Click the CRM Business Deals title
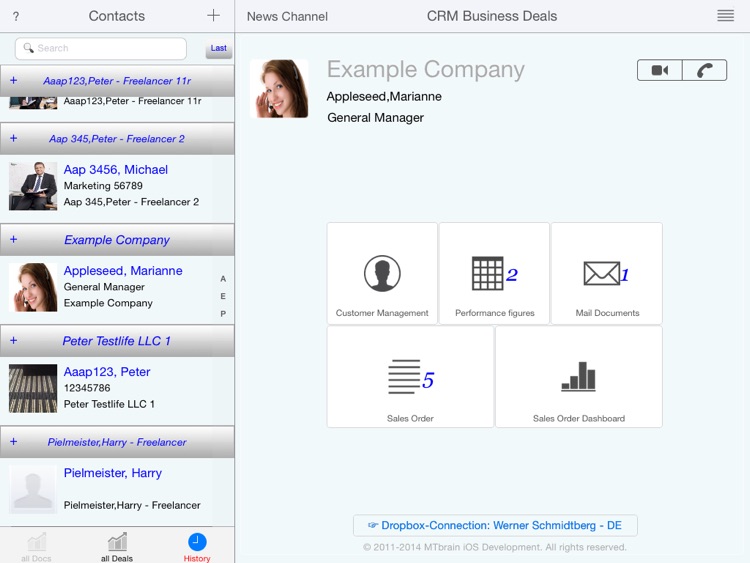The height and width of the screenshot is (563, 750). coord(492,16)
